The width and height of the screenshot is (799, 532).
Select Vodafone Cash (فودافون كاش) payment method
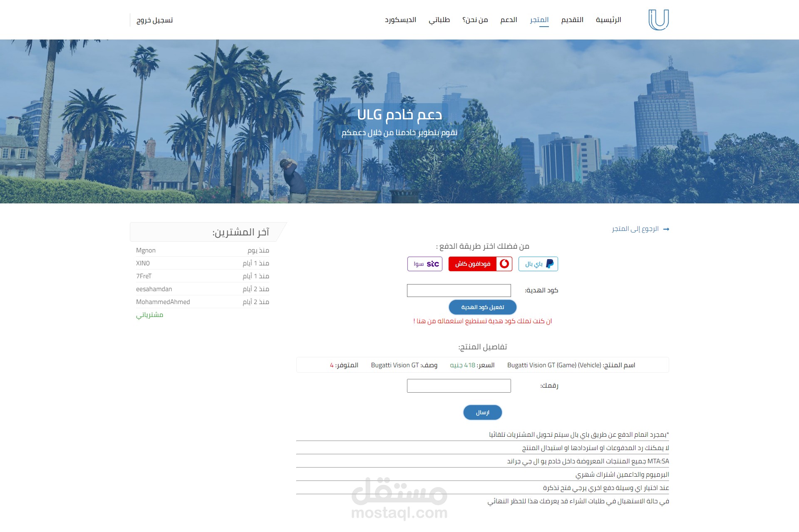tap(480, 264)
